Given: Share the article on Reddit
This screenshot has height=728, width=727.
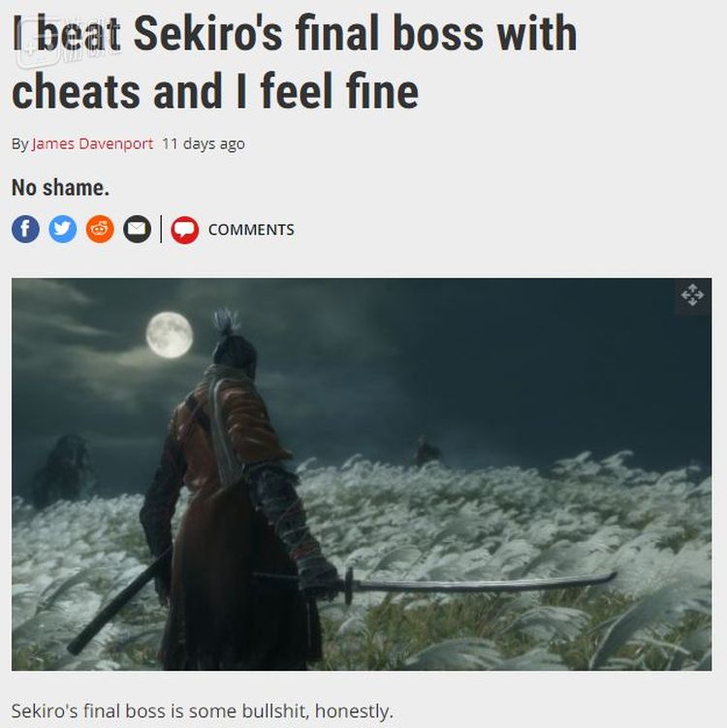Looking at the screenshot, I should click(x=100, y=229).
